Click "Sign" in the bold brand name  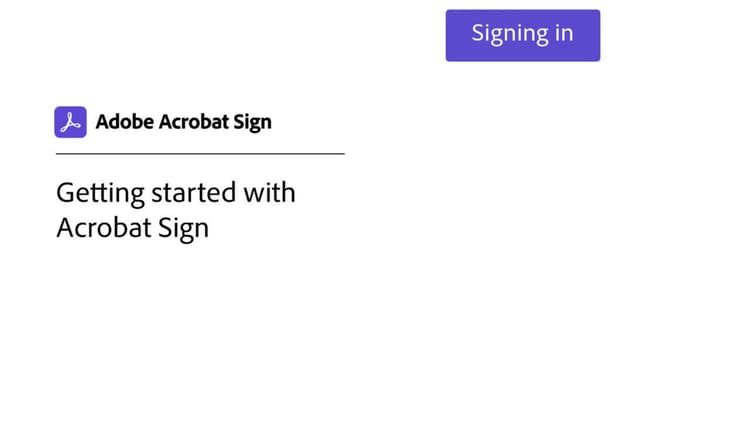point(251,122)
